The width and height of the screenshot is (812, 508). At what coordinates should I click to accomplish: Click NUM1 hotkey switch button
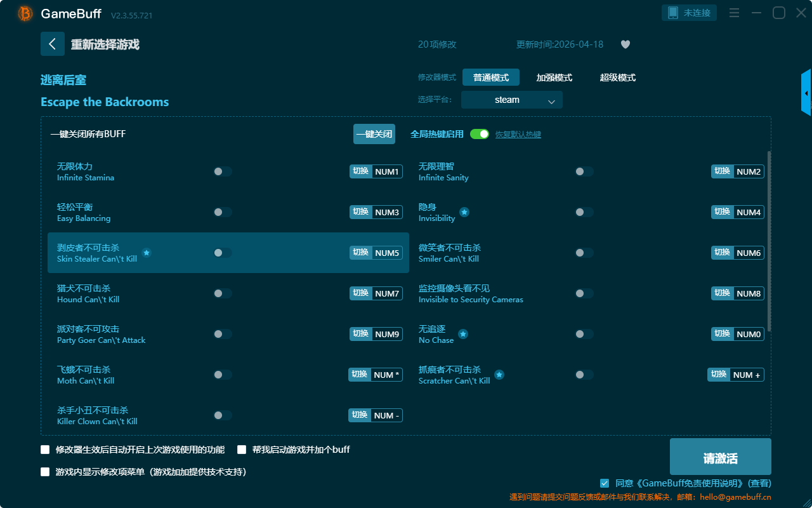[376, 171]
